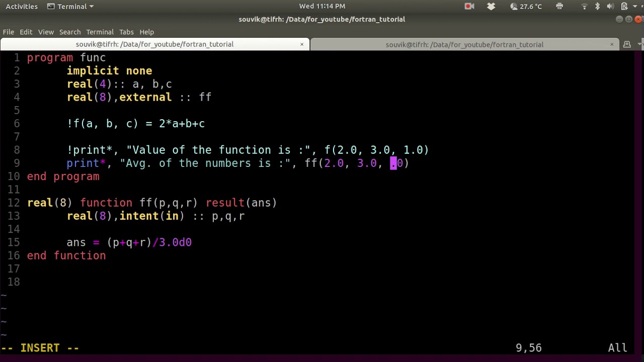The image size is (644, 362).
Task: Click the Bluetooth indicator icon
Action: point(597,7)
